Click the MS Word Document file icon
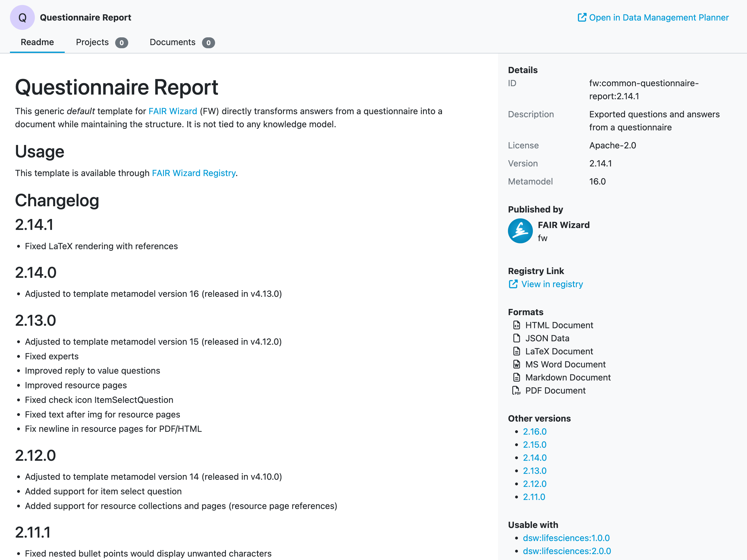 517,364
